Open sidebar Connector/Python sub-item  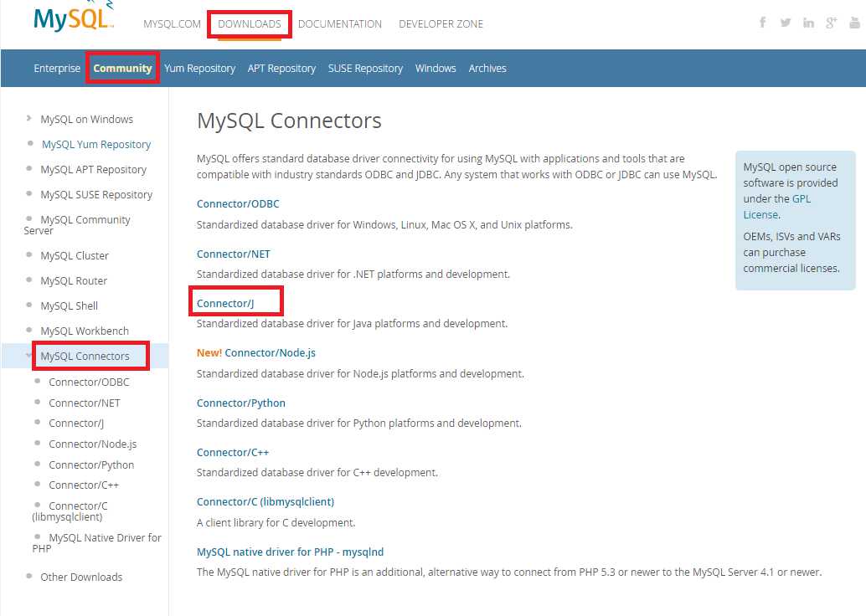[x=91, y=465]
